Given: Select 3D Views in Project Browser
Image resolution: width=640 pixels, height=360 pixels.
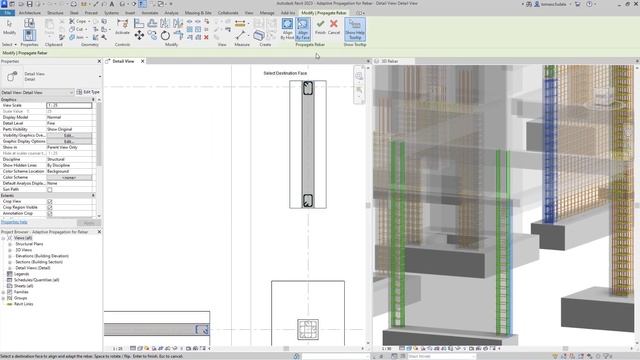Looking at the screenshot, I should pos(24,250).
